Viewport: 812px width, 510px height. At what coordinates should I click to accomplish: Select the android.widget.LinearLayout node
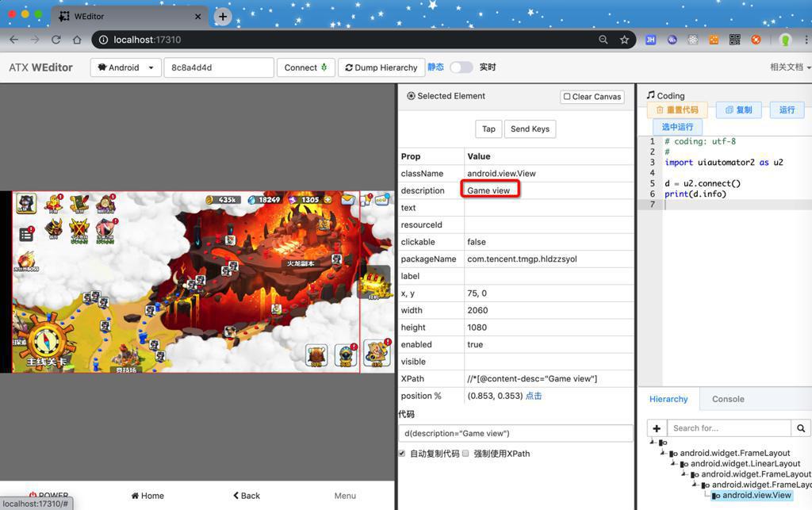(x=745, y=463)
